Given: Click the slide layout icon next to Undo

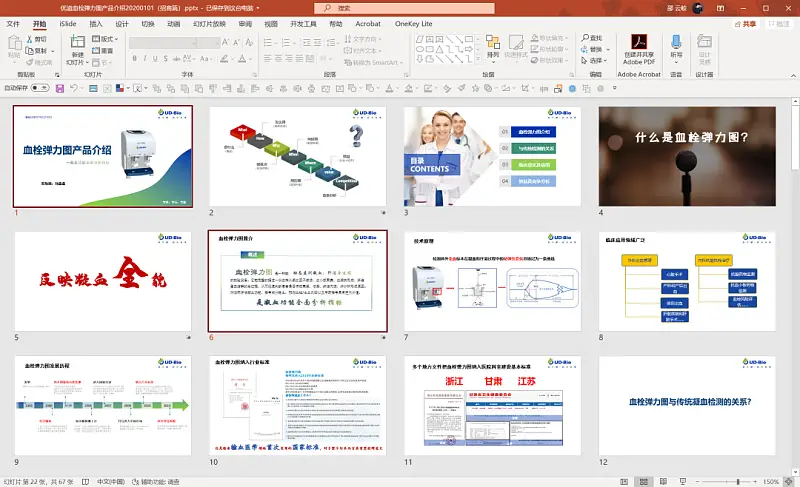Looking at the screenshot, I should [x=93, y=89].
